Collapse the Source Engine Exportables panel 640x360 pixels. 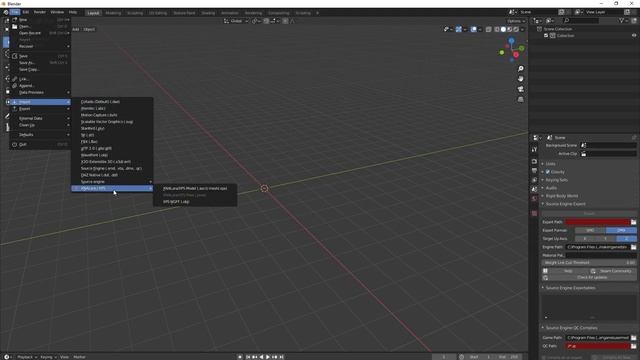570,288
